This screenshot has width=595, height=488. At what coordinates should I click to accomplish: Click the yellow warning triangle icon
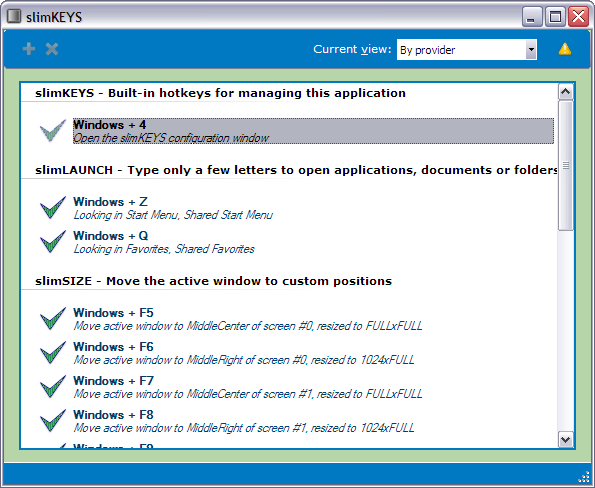(565, 49)
